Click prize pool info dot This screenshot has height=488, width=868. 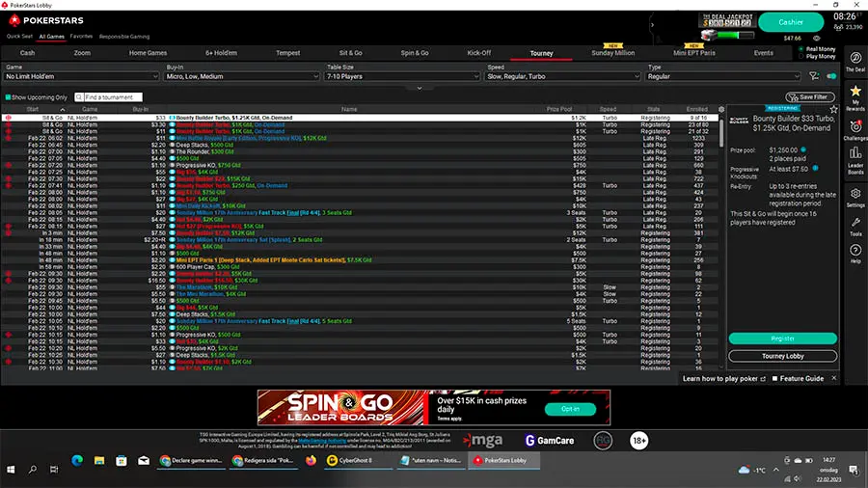(x=803, y=149)
